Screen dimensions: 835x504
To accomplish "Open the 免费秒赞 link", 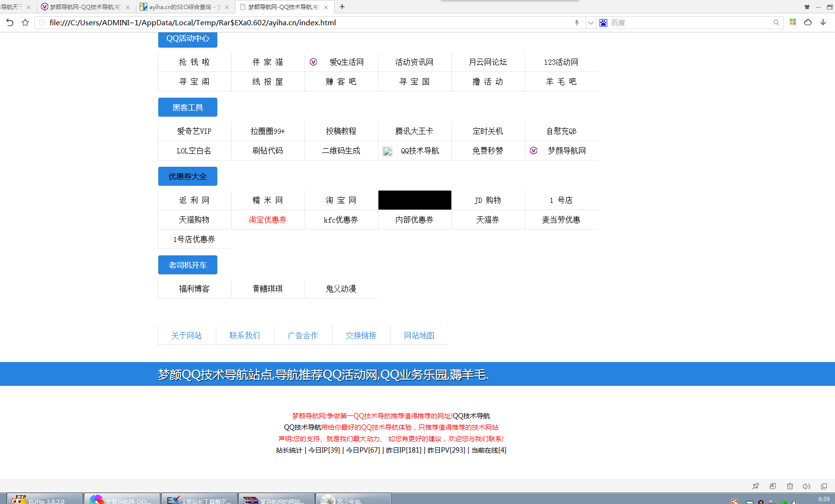I will (x=488, y=151).
